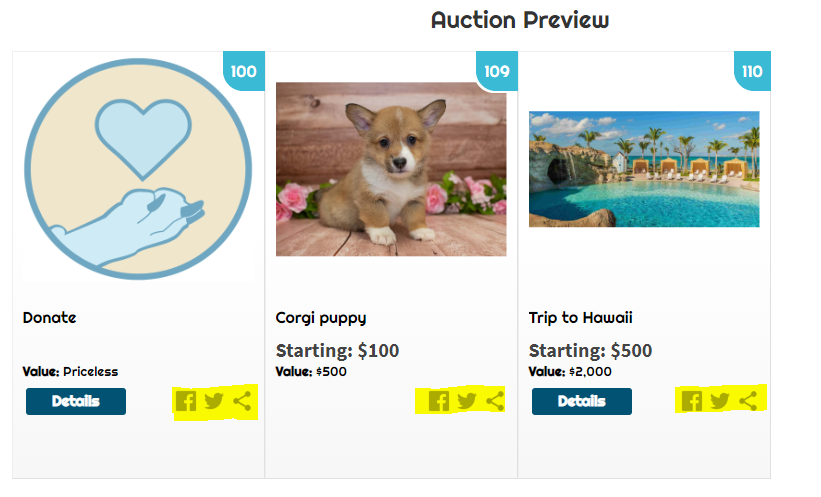Select the Corgi puppy title
Viewport: 821px width, 497px height.
321,318
